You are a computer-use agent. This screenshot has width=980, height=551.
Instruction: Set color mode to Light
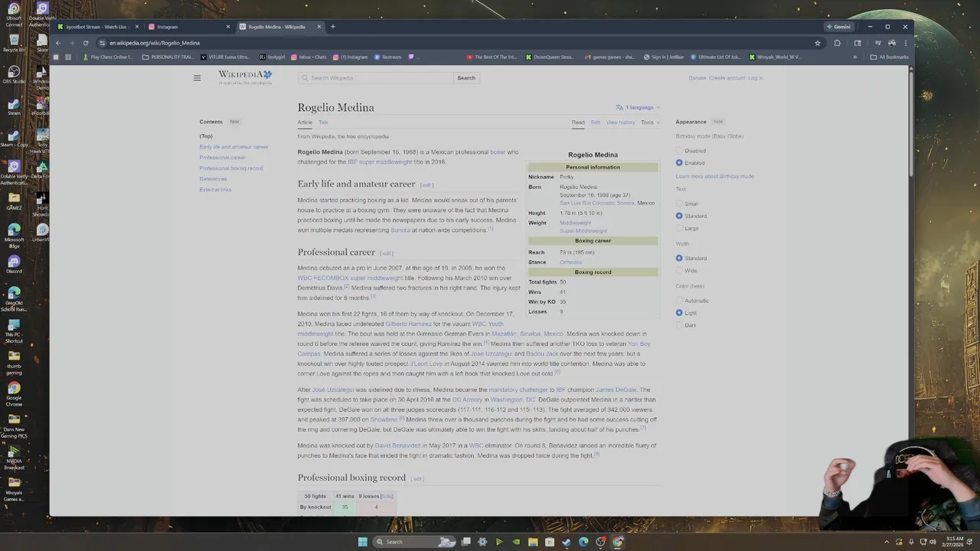[x=679, y=313]
